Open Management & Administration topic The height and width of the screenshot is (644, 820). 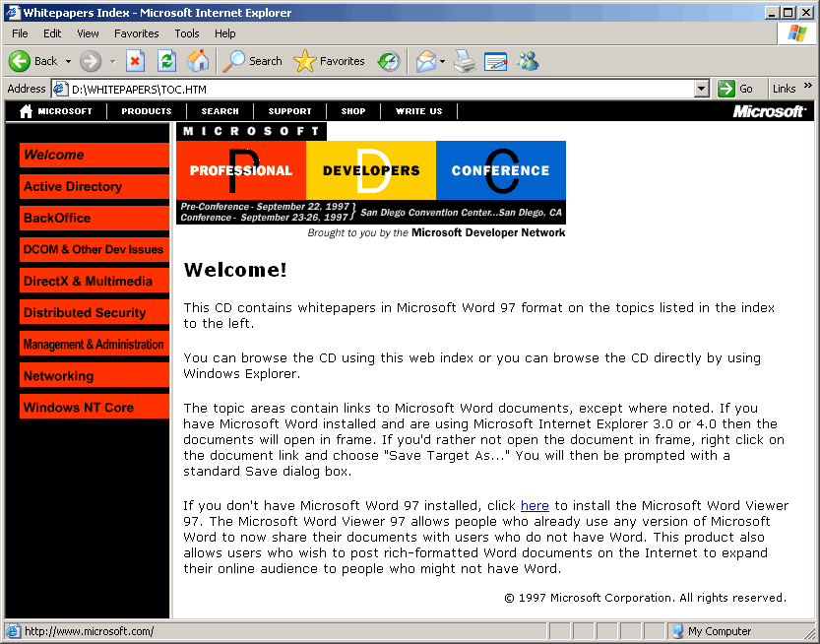95,344
